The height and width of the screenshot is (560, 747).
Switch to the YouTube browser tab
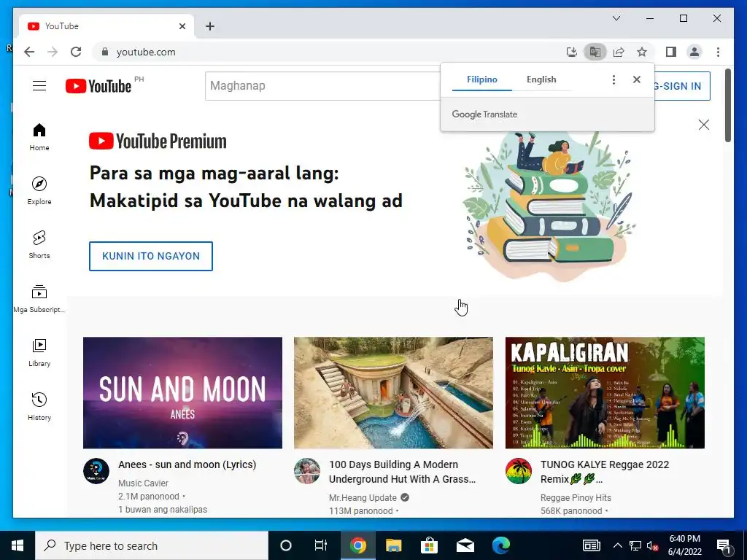coord(107,26)
